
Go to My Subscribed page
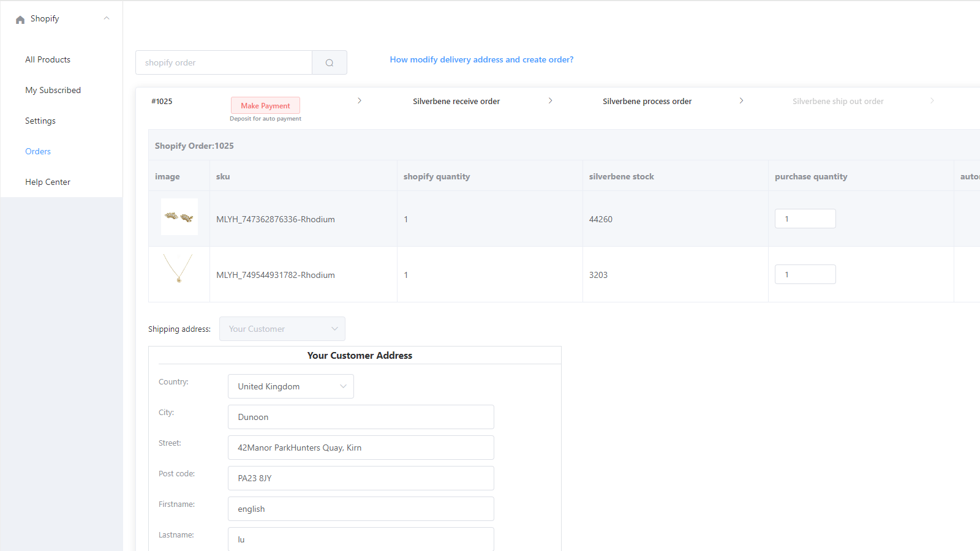point(53,90)
